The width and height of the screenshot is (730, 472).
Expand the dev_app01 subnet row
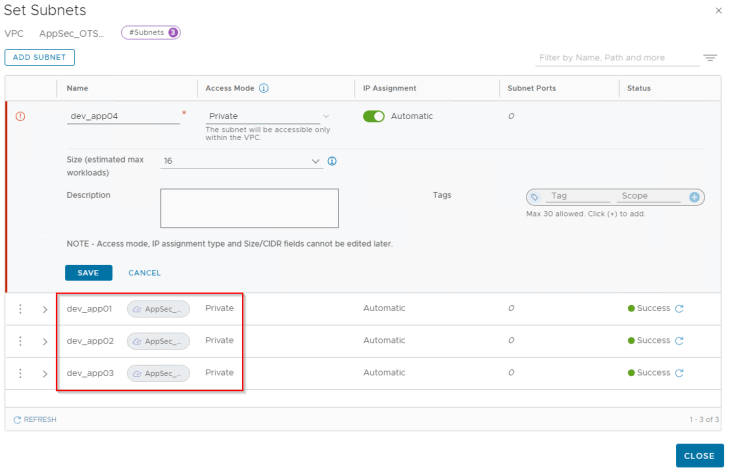click(45, 309)
